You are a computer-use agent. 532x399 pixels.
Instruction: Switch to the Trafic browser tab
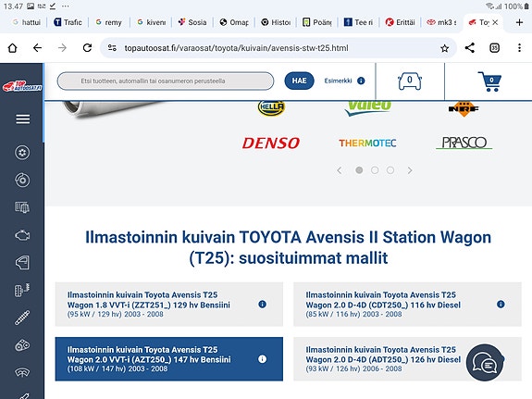click(68, 22)
